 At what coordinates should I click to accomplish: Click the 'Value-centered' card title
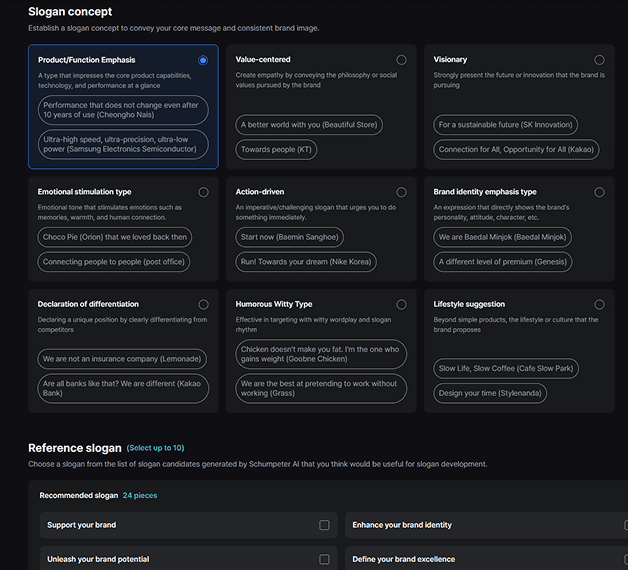(263, 59)
